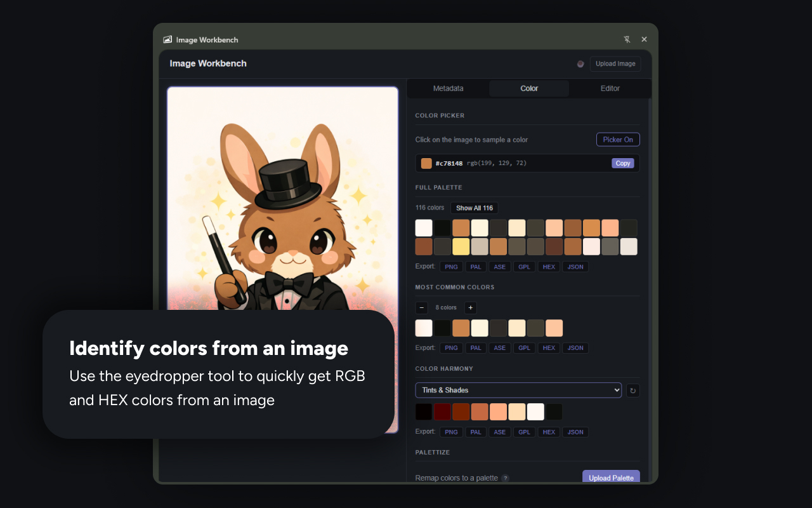The image size is (812, 508).
Task: Click the Upload Image button
Action: (x=615, y=63)
